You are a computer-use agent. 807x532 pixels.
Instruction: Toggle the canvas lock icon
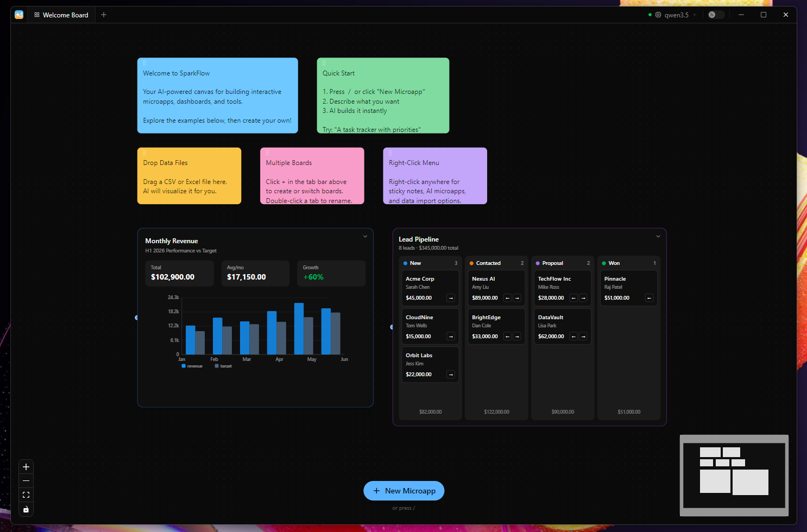[x=26, y=509]
